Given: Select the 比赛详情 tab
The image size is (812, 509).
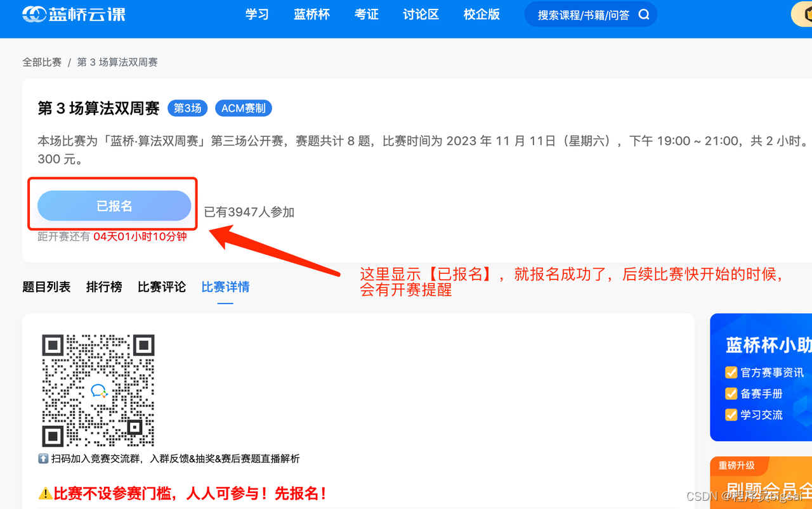Looking at the screenshot, I should [x=225, y=287].
